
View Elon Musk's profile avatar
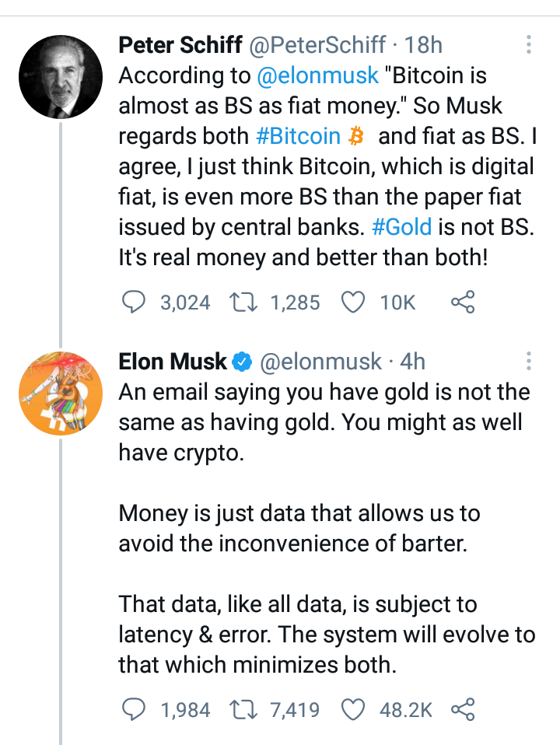click(61, 393)
